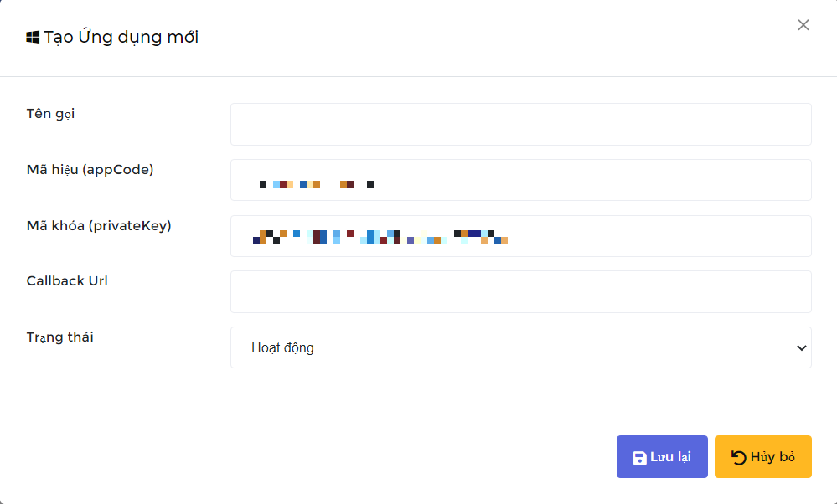Click the Tên gọi label
The width and height of the screenshot is (837, 504).
point(51,114)
